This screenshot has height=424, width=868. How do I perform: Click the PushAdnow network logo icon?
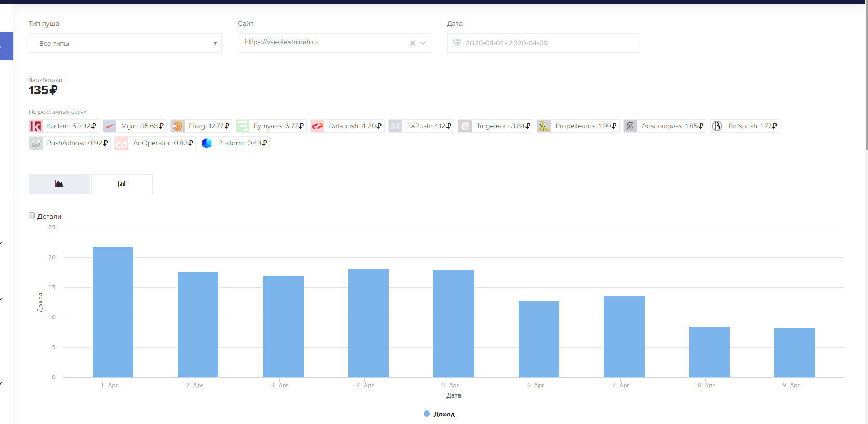(35, 143)
